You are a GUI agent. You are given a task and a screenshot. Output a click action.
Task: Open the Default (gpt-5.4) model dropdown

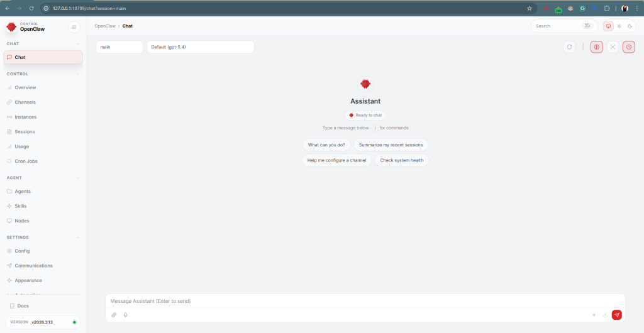coord(200,47)
